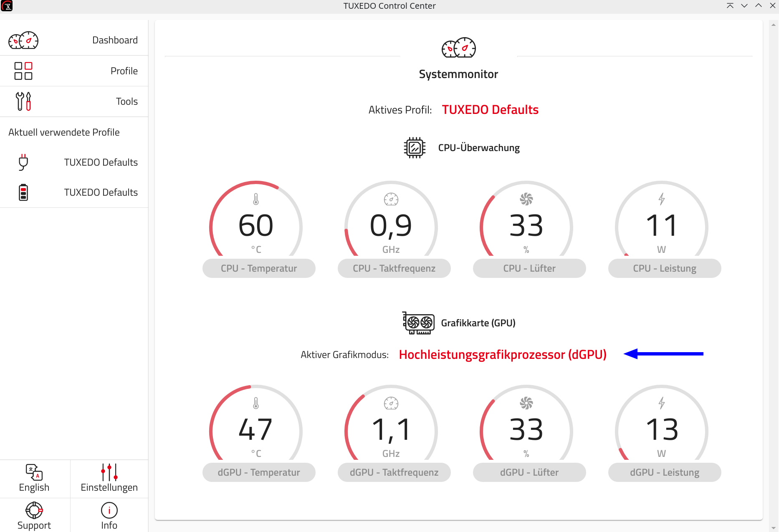Click Hochleistungsgrafikprozessor (dGPU) graphics mode text
This screenshot has width=779, height=532.
pos(503,355)
